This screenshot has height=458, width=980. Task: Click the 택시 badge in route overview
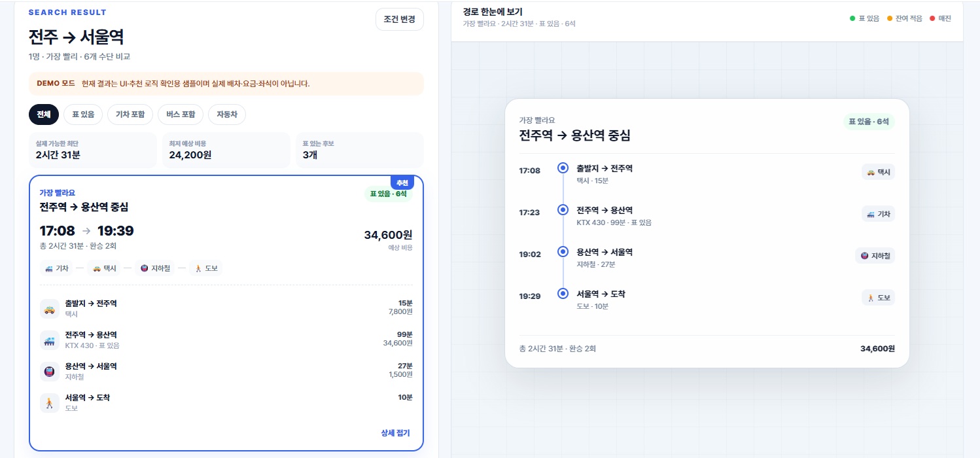pos(878,172)
